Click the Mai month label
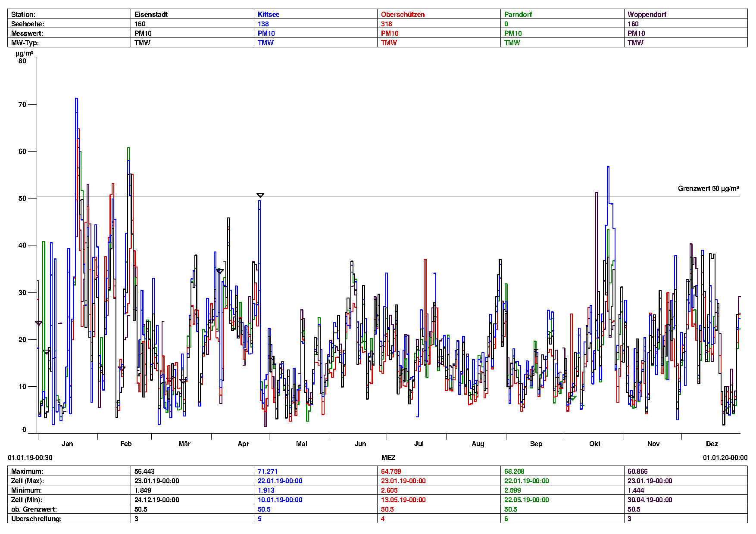 [302, 444]
